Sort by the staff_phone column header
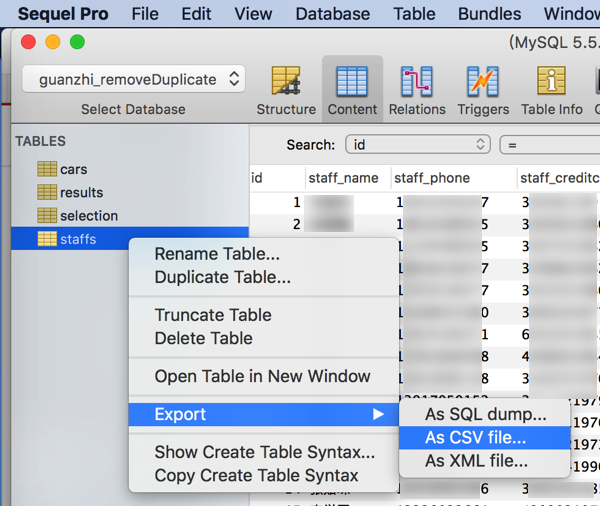This screenshot has width=600, height=506. pos(453,178)
